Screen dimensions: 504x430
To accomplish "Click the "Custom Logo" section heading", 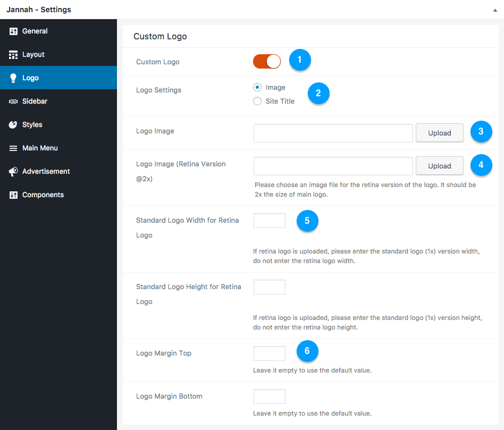I will click(160, 37).
